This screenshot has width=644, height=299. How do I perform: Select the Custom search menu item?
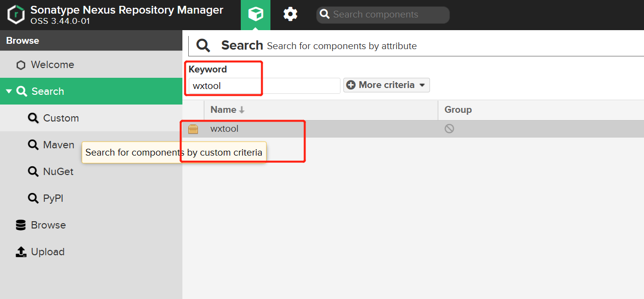pos(61,118)
